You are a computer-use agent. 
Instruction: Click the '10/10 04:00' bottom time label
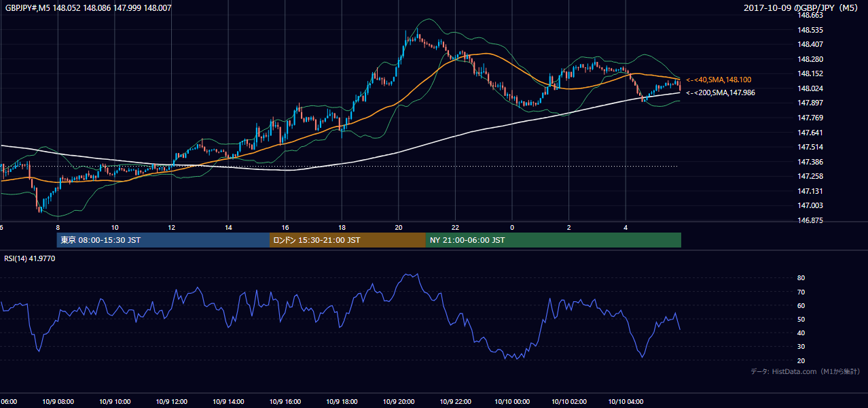point(626,402)
